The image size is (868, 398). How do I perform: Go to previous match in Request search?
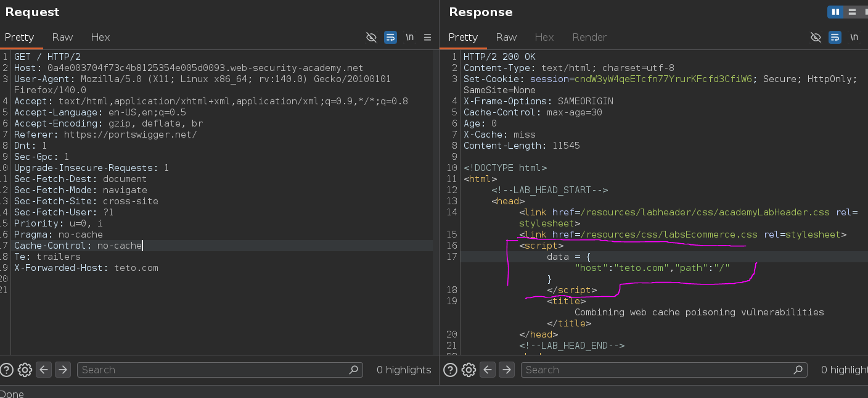click(43, 370)
